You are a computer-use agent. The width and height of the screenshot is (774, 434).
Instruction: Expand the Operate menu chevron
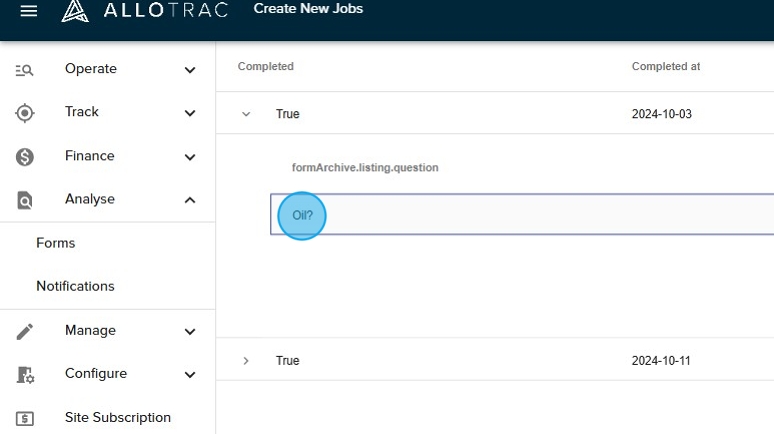(x=190, y=70)
